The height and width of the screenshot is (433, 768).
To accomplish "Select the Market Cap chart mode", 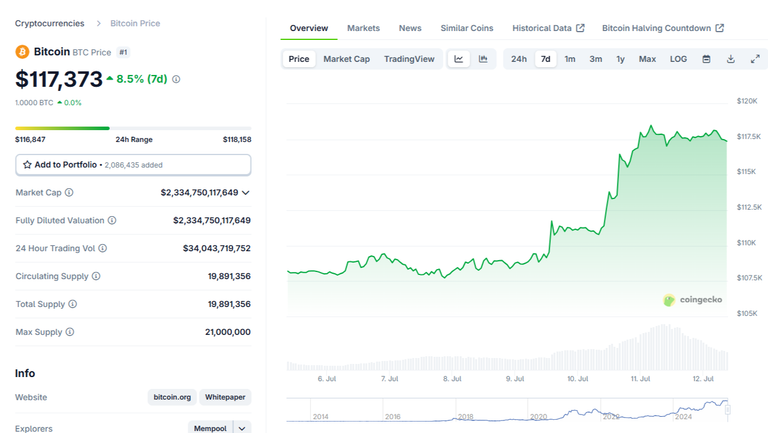I will pyautogui.click(x=346, y=59).
